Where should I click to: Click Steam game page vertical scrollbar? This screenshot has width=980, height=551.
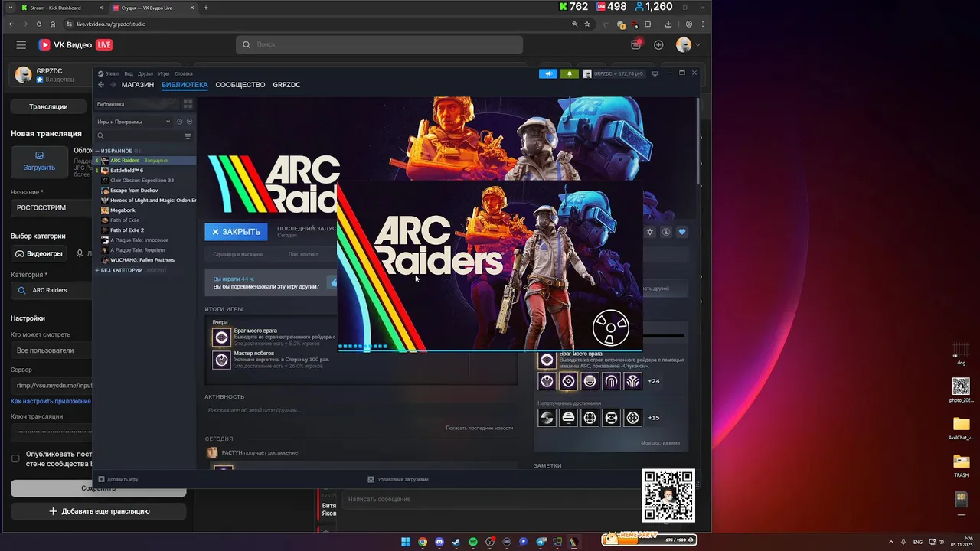[698, 142]
